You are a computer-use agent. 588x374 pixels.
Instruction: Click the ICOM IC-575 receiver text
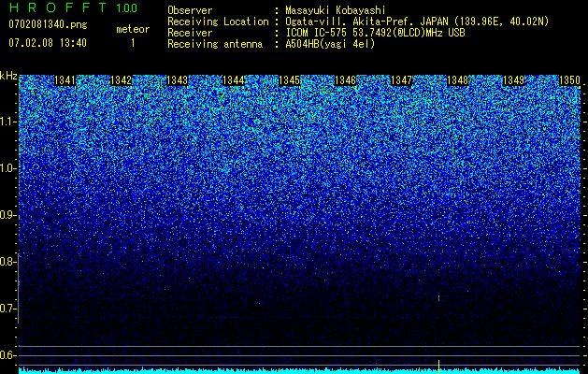[375, 33]
